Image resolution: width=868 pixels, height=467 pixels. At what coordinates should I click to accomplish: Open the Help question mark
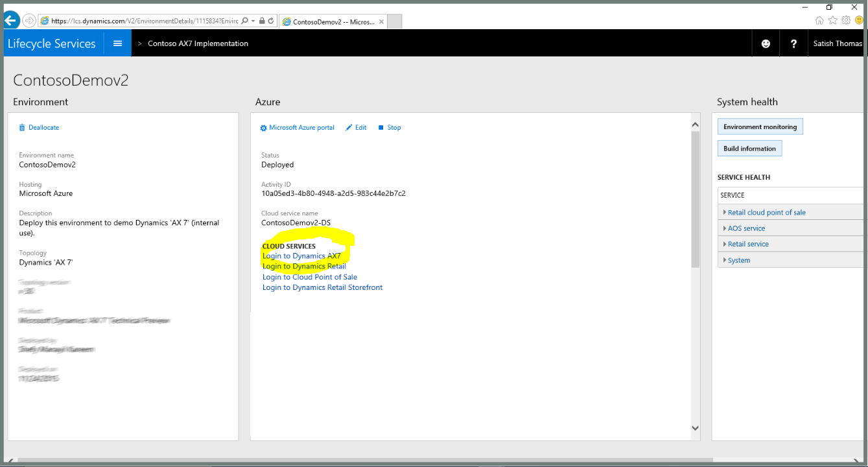793,43
